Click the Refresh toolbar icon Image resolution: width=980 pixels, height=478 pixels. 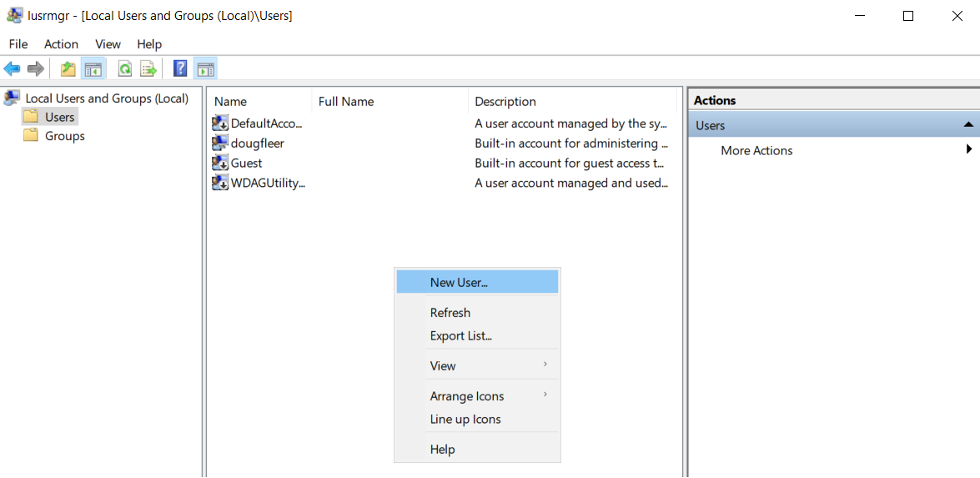[x=125, y=68]
